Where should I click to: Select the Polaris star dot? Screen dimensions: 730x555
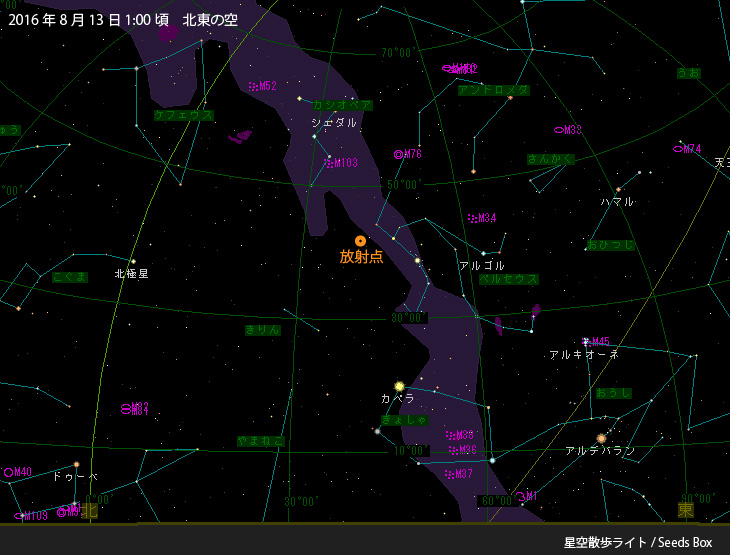133,261
